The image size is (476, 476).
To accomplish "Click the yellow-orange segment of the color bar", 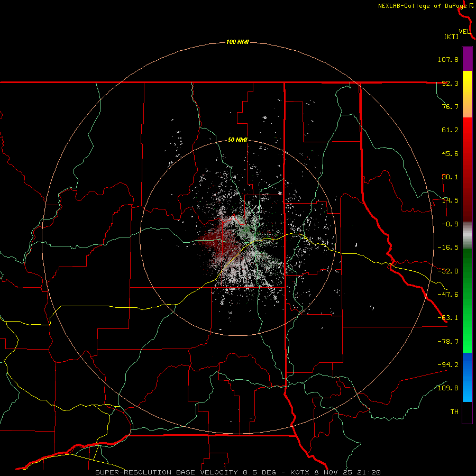I will (467, 94).
